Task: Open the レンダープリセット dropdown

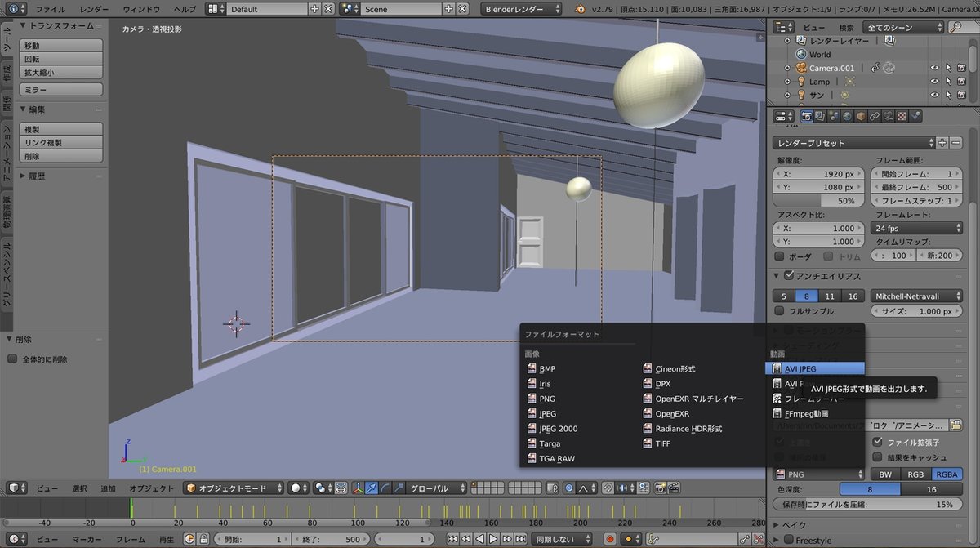Action: (853, 143)
